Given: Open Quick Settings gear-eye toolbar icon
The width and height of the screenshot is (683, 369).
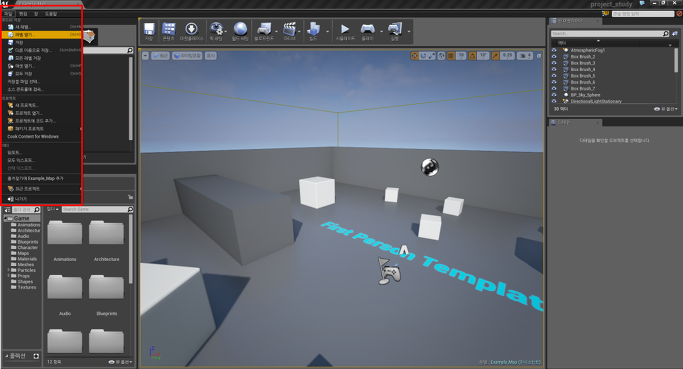Looking at the screenshot, I should [216, 29].
